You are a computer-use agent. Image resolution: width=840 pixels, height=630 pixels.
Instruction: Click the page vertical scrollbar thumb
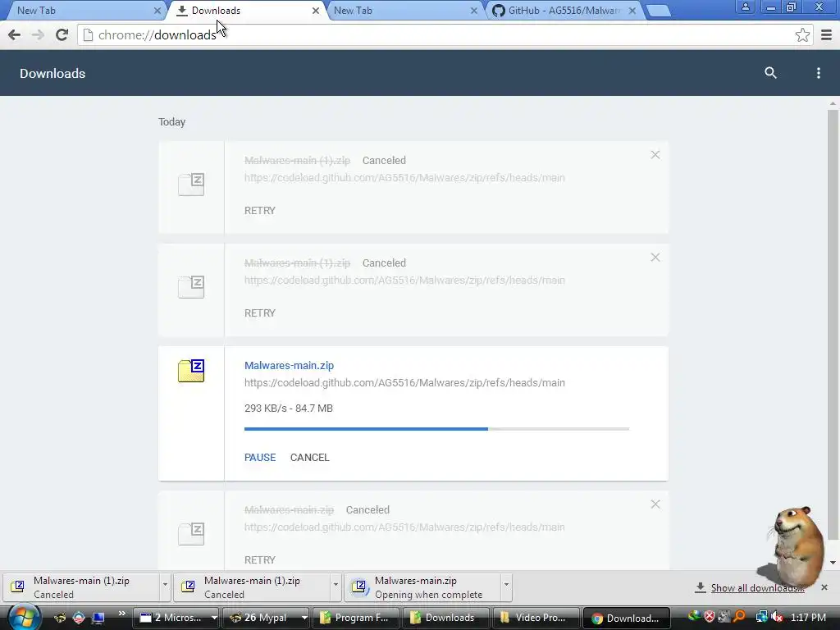[x=833, y=325]
